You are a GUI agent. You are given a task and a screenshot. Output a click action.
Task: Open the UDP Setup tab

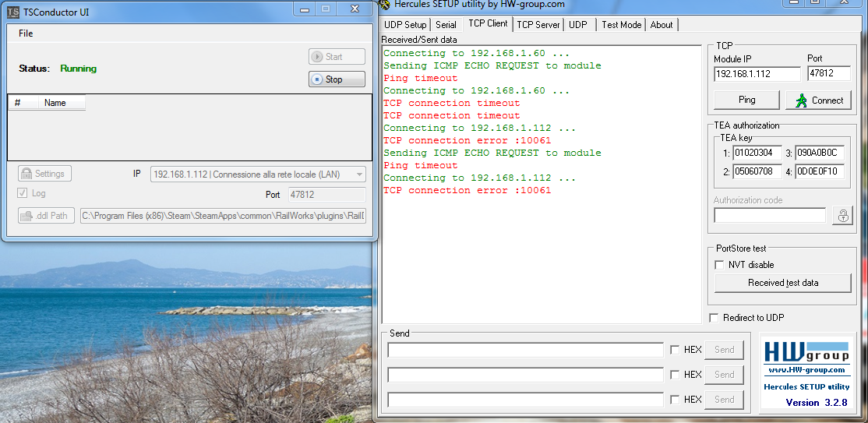405,25
